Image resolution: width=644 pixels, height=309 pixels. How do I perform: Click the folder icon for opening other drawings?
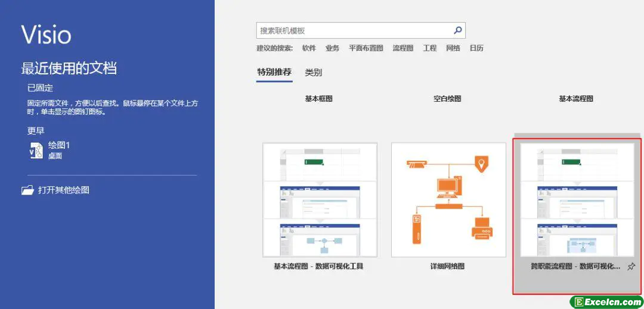tap(27, 190)
